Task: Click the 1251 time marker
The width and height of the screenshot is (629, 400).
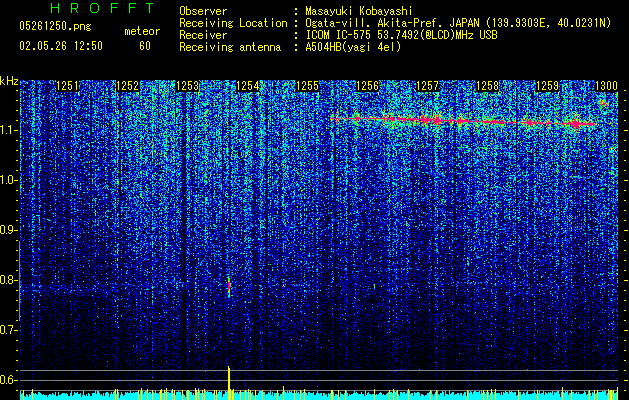Action: click(68, 86)
